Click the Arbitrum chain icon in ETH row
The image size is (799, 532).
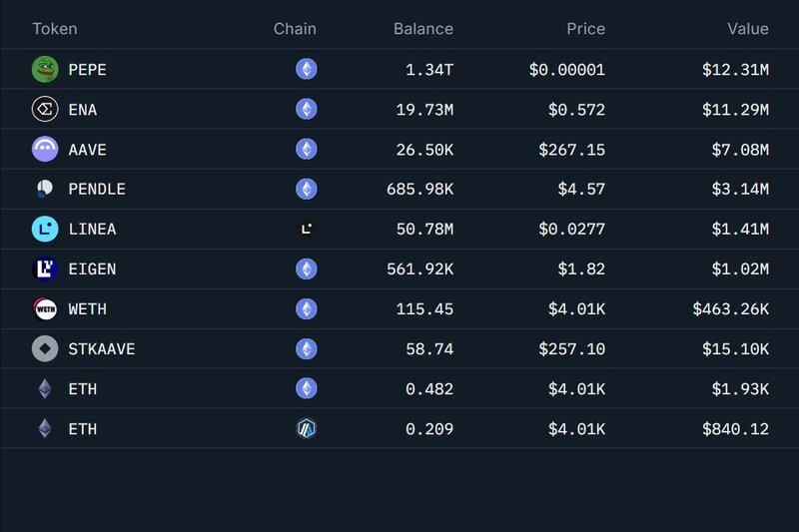[x=307, y=428]
